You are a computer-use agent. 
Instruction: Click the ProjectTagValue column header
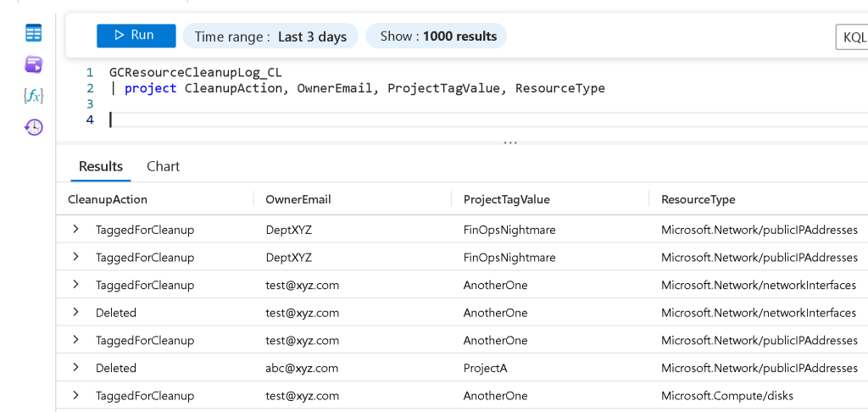506,199
